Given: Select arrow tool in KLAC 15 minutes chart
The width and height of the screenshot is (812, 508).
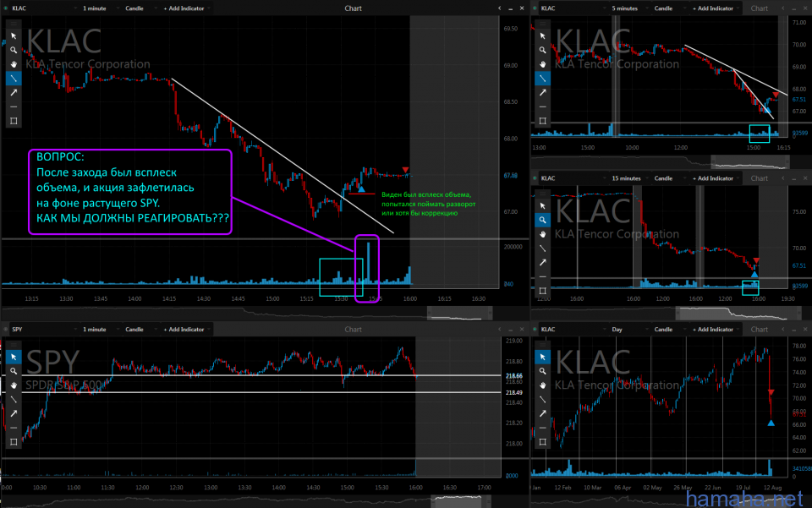Looking at the screenshot, I should pos(542,262).
